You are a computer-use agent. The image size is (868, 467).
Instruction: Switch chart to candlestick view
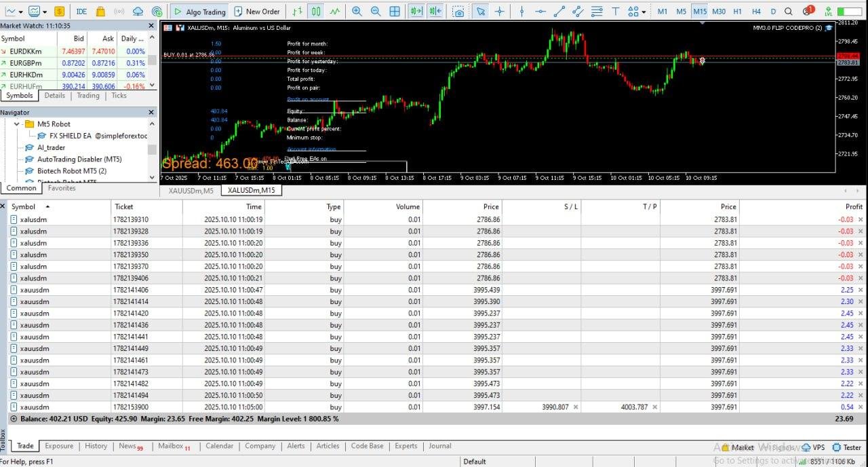[316, 12]
